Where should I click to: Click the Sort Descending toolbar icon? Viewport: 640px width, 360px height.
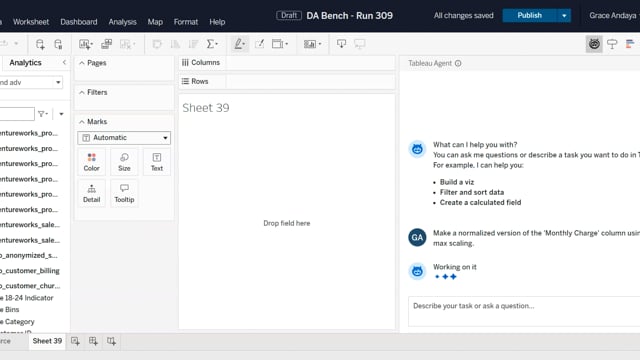193,44
